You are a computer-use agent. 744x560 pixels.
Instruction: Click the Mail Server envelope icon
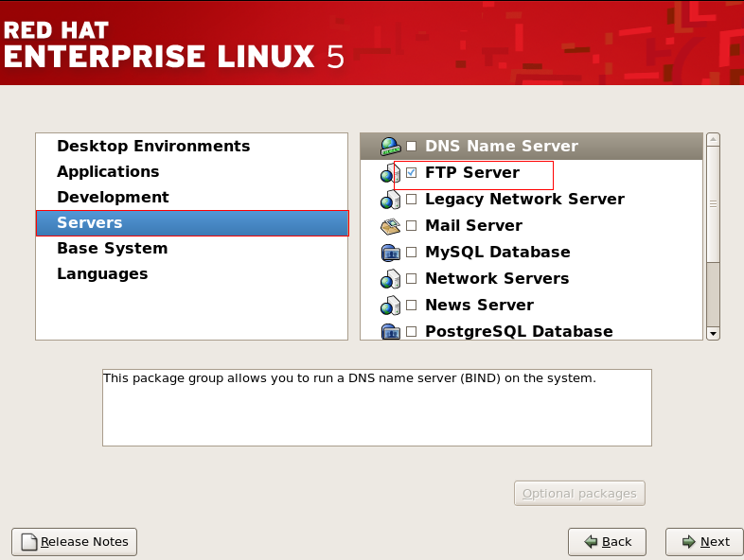[x=390, y=226]
